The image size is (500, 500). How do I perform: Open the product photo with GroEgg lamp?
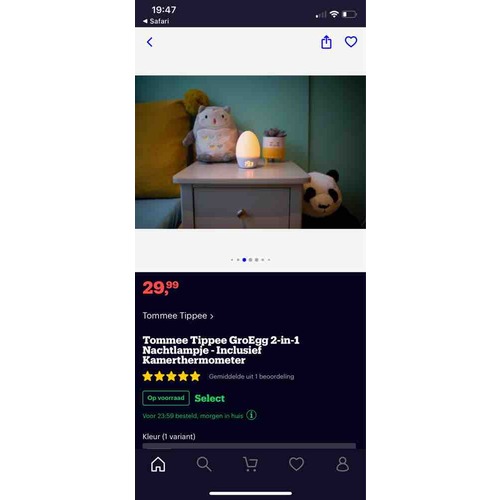[x=250, y=152]
